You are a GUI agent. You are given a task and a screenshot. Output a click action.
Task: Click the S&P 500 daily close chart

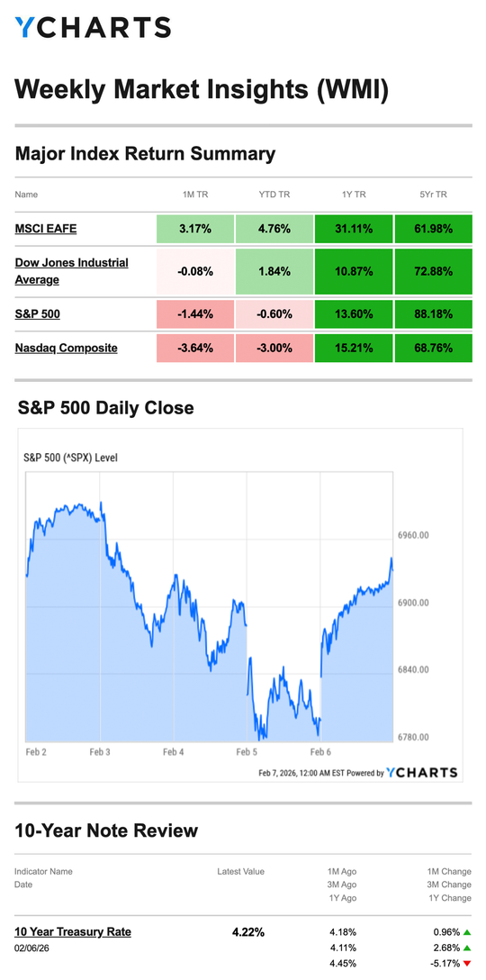tap(240, 605)
